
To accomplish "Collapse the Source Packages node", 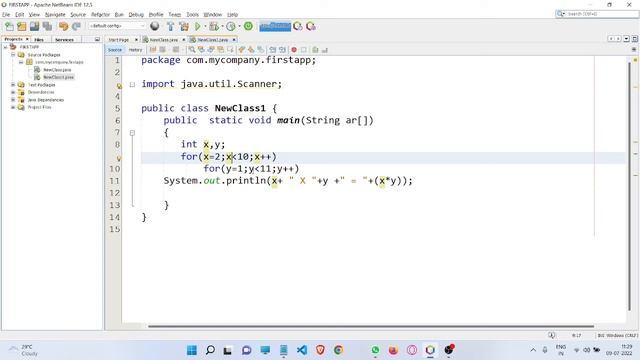I will (x=13, y=54).
